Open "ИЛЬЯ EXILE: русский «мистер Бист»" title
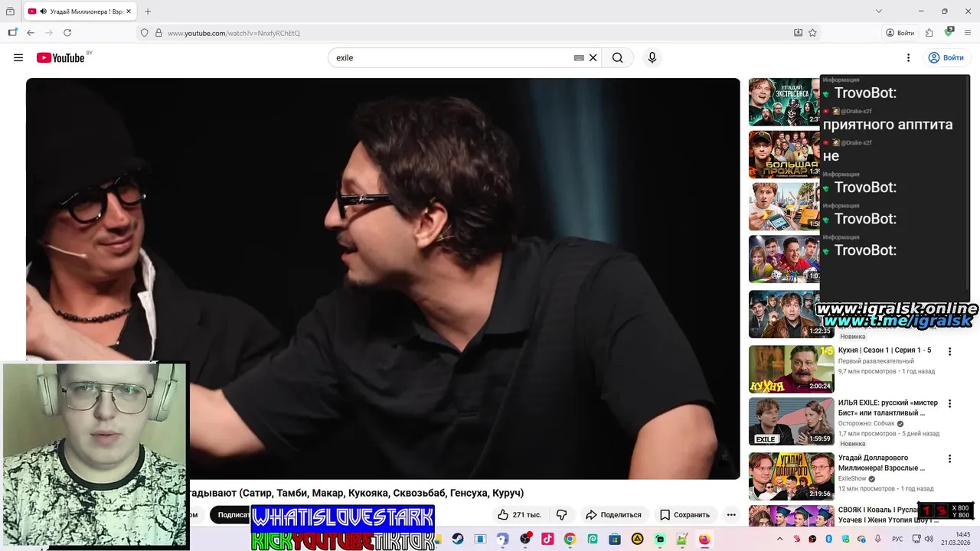980x551 pixels. point(888,408)
